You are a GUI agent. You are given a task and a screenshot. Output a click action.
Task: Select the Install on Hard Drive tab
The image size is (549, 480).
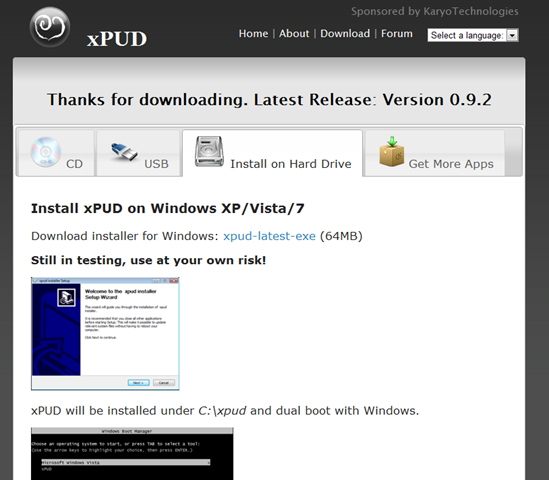[x=272, y=153]
